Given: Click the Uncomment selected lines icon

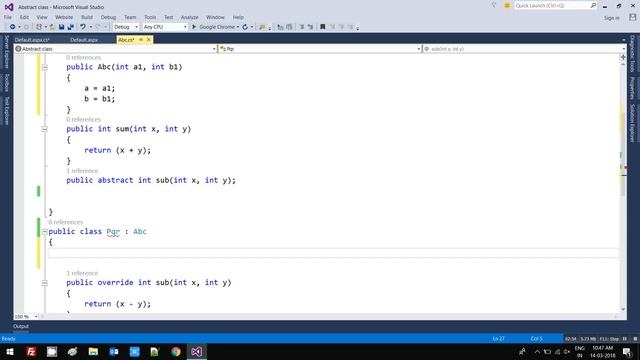Looking at the screenshot, I should [x=311, y=27].
